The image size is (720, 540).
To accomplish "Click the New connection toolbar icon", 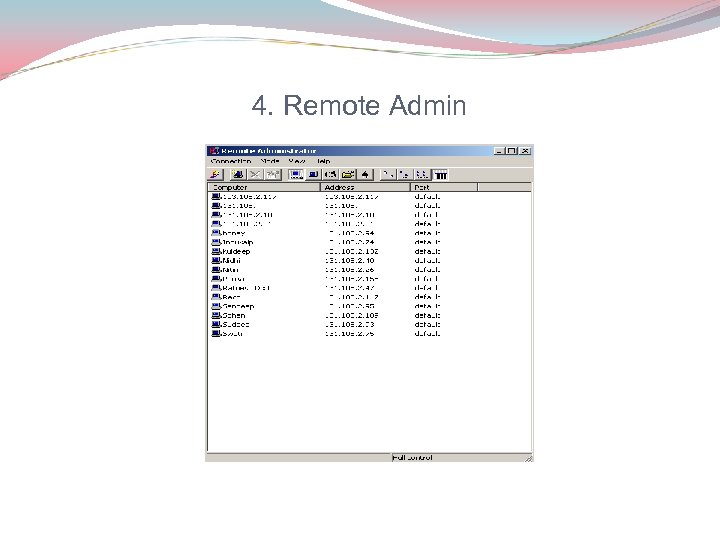I will coord(237,175).
